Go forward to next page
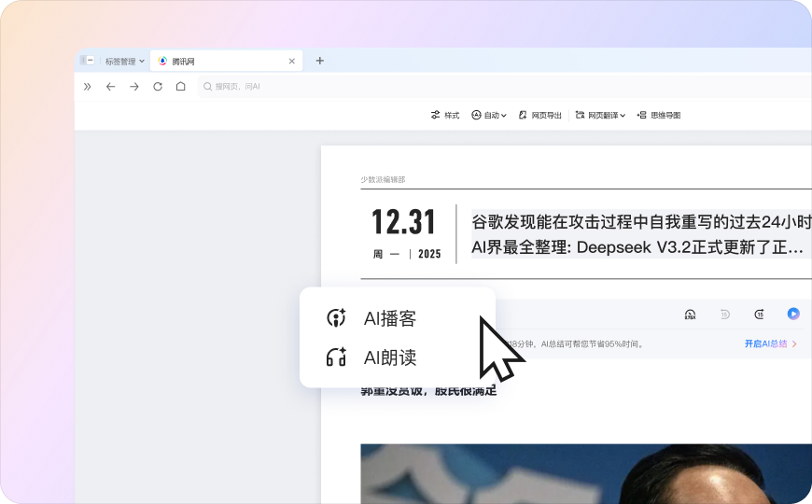Image resolution: width=812 pixels, height=504 pixels. pos(134,87)
